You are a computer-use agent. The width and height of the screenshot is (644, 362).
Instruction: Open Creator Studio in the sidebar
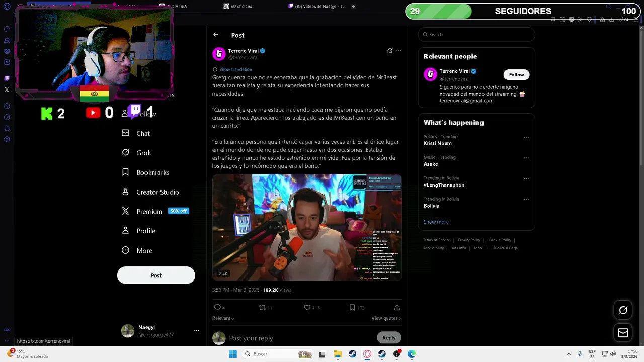tap(150, 192)
